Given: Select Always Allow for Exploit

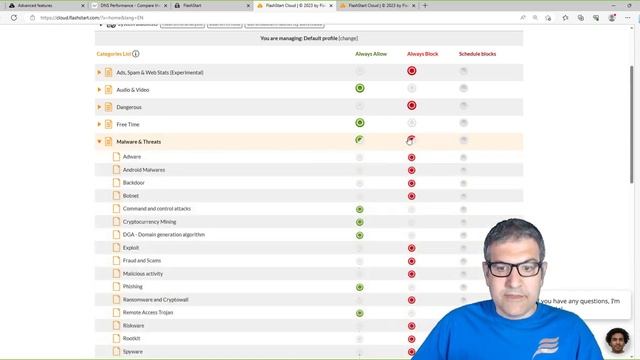Looking at the screenshot, I should [x=360, y=248].
